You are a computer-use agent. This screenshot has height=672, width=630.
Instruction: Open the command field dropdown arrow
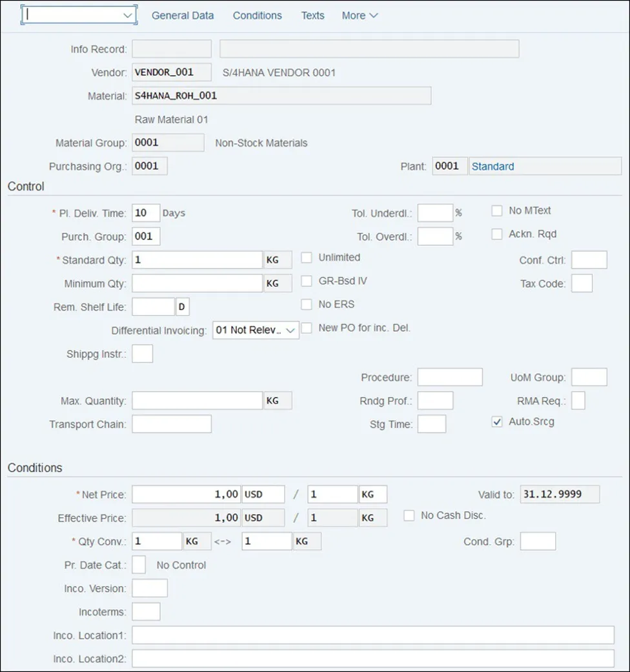127,15
